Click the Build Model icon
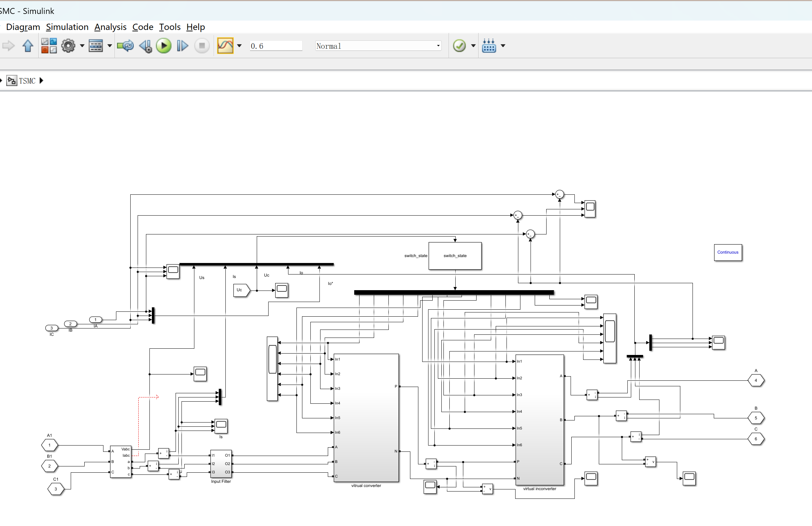The width and height of the screenshot is (812, 526). [x=489, y=46]
